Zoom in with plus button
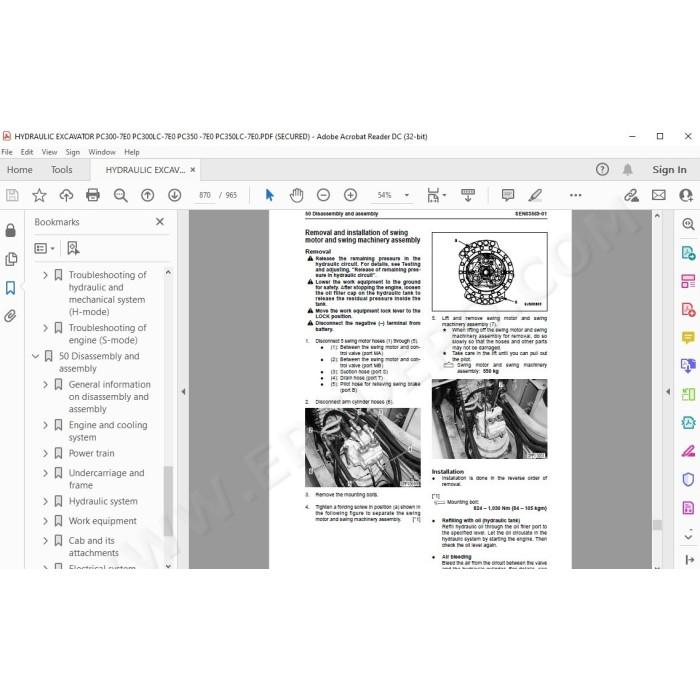700x700 pixels. [x=350, y=195]
